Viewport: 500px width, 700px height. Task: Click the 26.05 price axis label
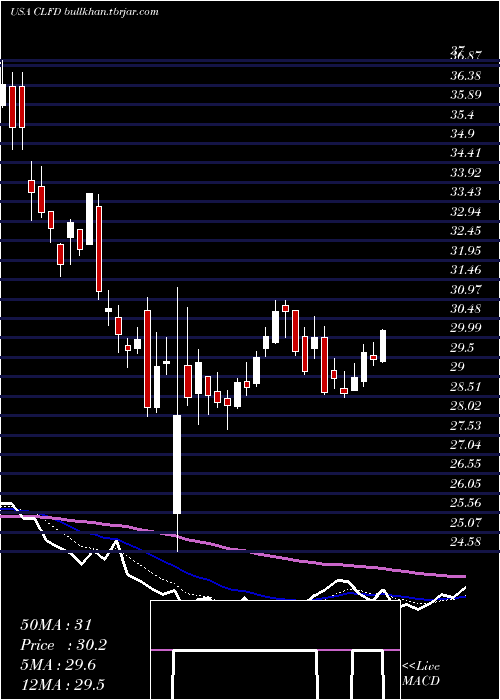click(465, 483)
